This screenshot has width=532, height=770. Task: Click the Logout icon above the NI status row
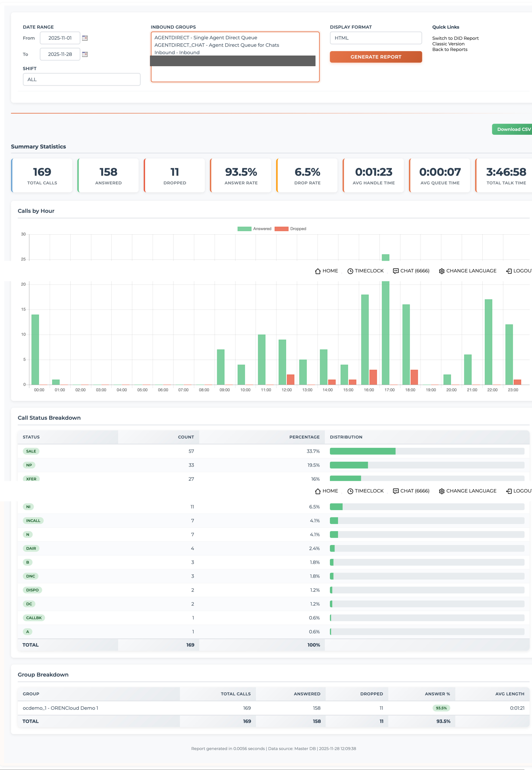(x=509, y=491)
